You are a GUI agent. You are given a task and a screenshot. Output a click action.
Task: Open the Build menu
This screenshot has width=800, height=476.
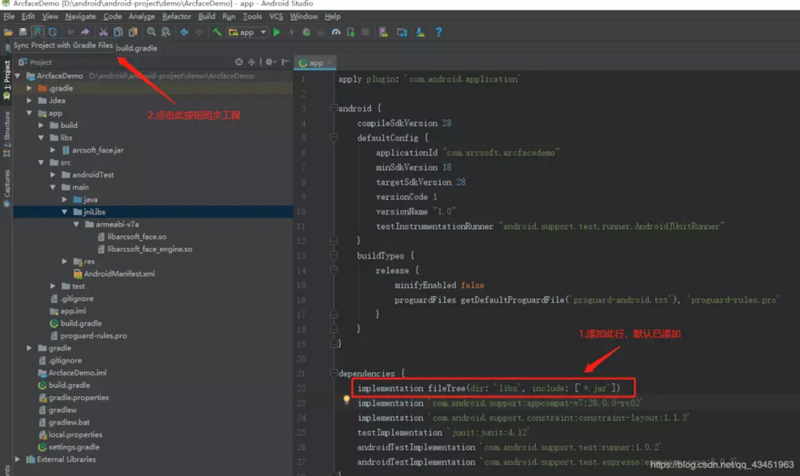[x=206, y=16]
